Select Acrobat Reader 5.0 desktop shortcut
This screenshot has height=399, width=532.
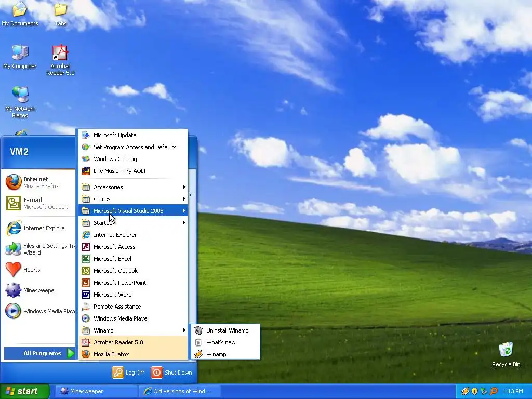click(60, 59)
